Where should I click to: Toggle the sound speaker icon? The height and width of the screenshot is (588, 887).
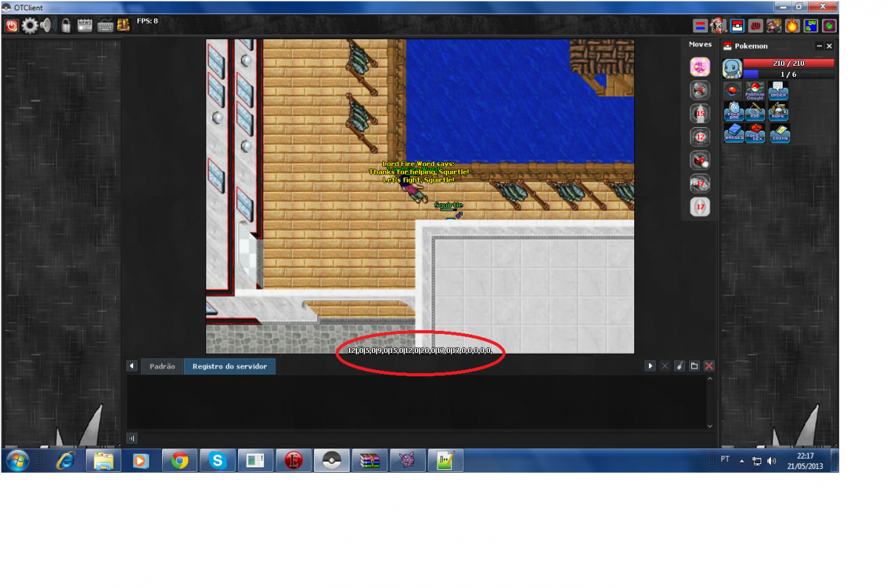point(47,26)
